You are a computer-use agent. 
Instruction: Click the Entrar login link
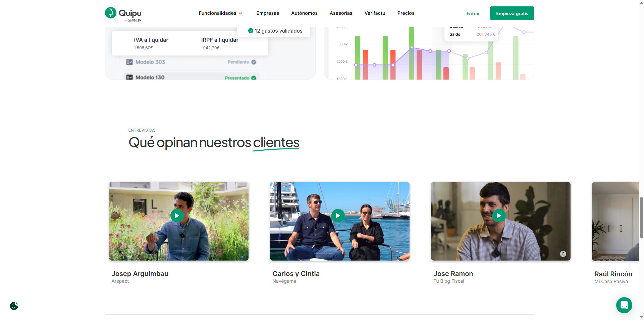[x=473, y=13]
